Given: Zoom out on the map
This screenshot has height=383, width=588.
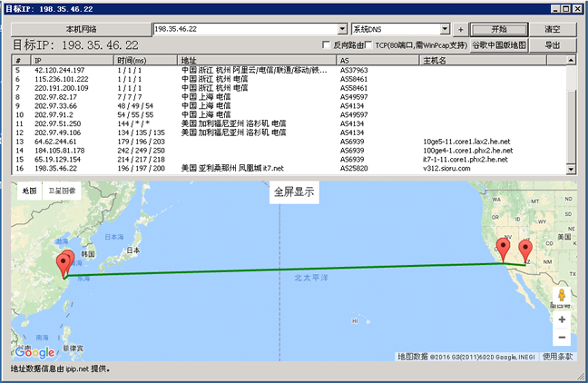Looking at the screenshot, I should pos(562,338).
